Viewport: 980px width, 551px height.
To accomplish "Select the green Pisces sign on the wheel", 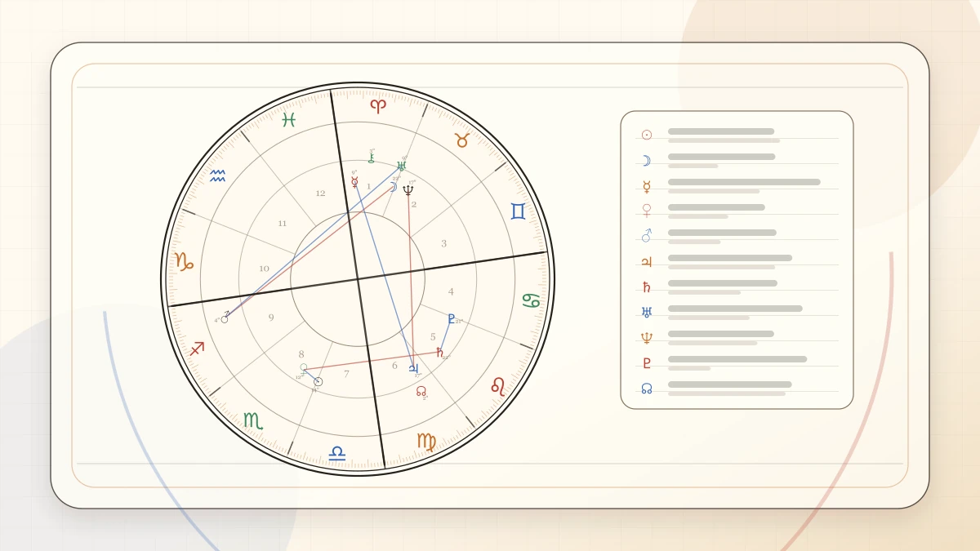I will (288, 120).
